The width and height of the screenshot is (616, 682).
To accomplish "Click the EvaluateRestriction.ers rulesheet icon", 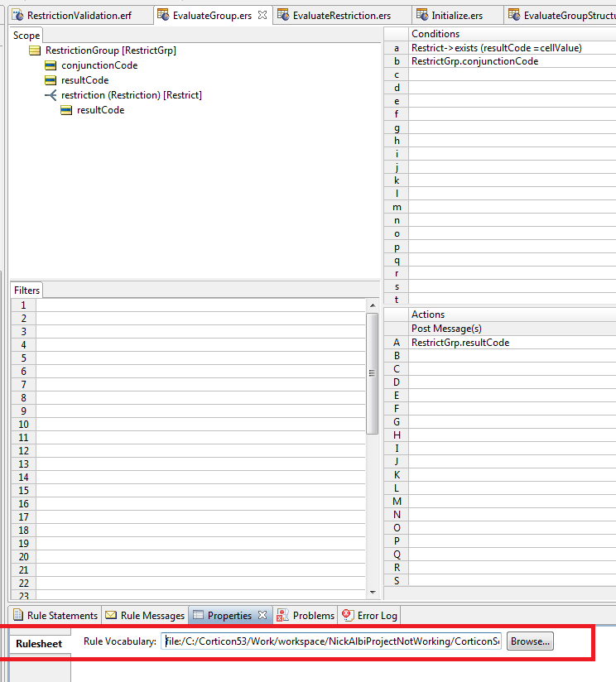I will pyautogui.click(x=283, y=15).
